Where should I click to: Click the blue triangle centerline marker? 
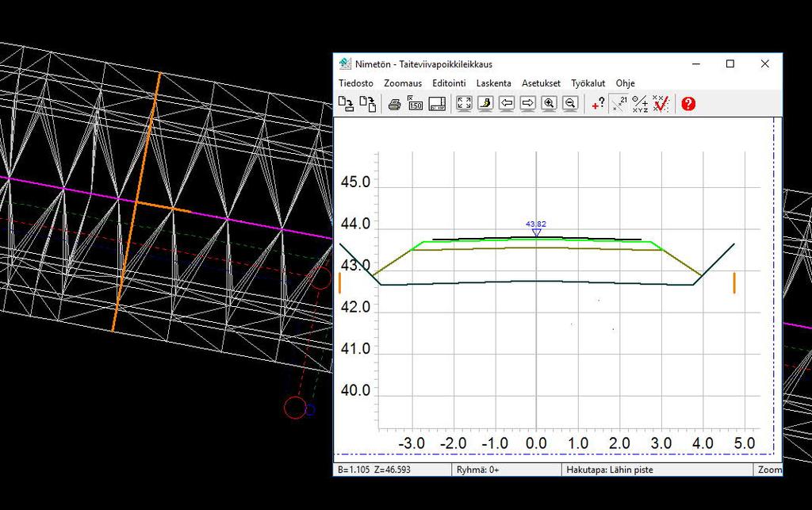(x=537, y=233)
